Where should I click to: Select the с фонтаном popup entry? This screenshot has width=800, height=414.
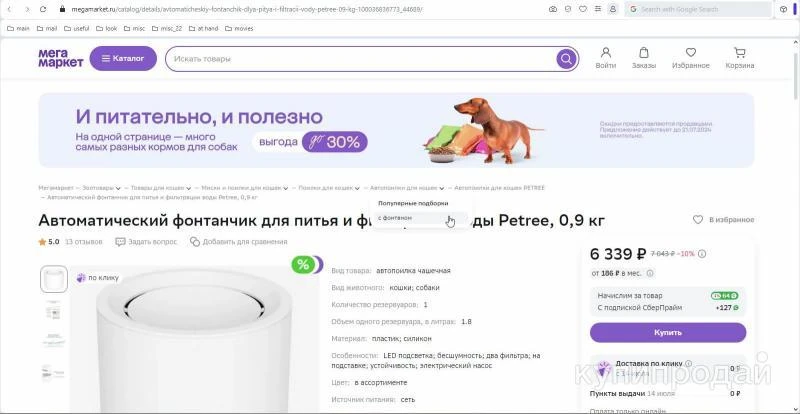[x=395, y=218]
